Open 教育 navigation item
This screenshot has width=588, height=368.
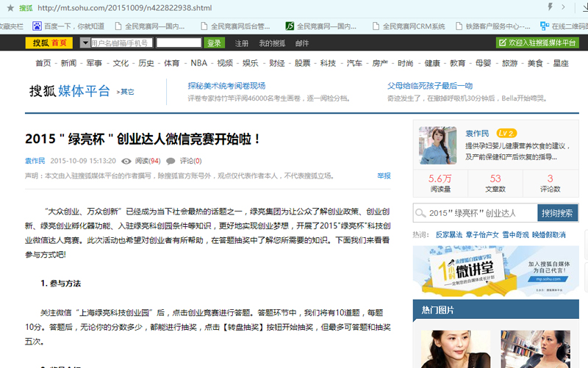(x=457, y=63)
